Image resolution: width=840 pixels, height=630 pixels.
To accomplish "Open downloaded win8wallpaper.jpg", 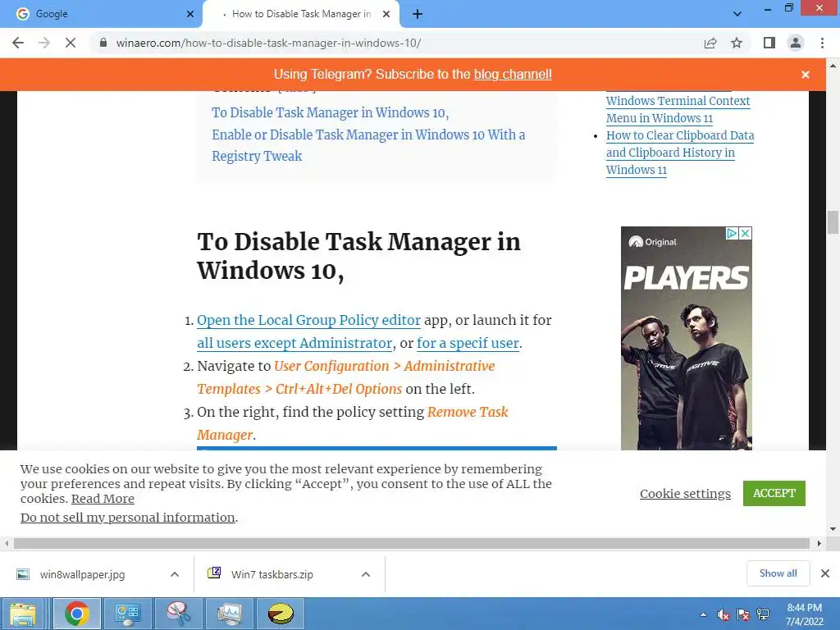I will coord(83,574).
